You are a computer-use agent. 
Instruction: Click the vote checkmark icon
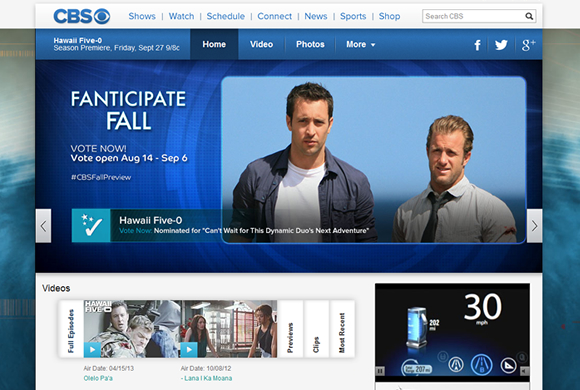(x=91, y=225)
